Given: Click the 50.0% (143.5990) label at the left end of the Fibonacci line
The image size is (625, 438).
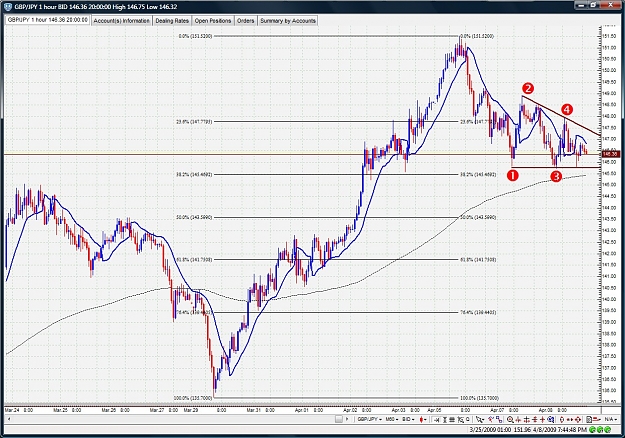Looking at the screenshot, I should point(195,218).
